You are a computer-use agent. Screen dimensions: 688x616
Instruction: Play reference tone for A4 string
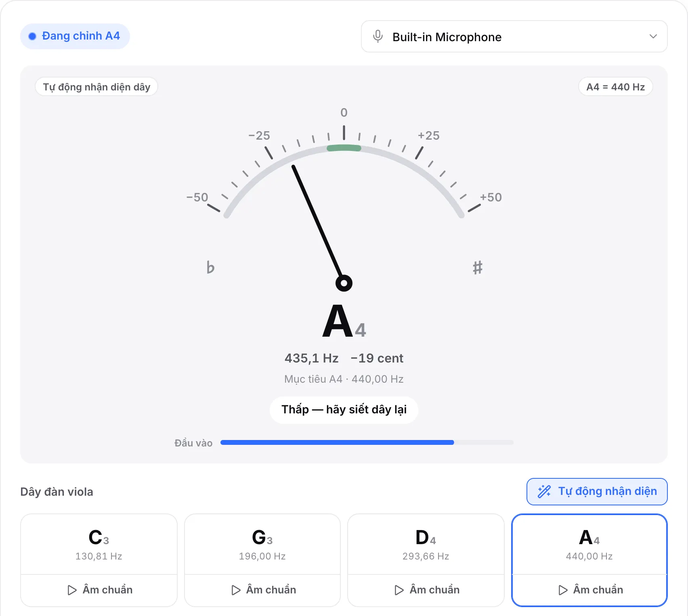pyautogui.click(x=589, y=590)
